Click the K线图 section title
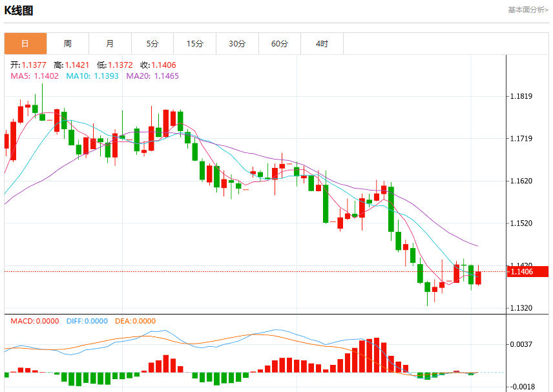 (x=19, y=10)
